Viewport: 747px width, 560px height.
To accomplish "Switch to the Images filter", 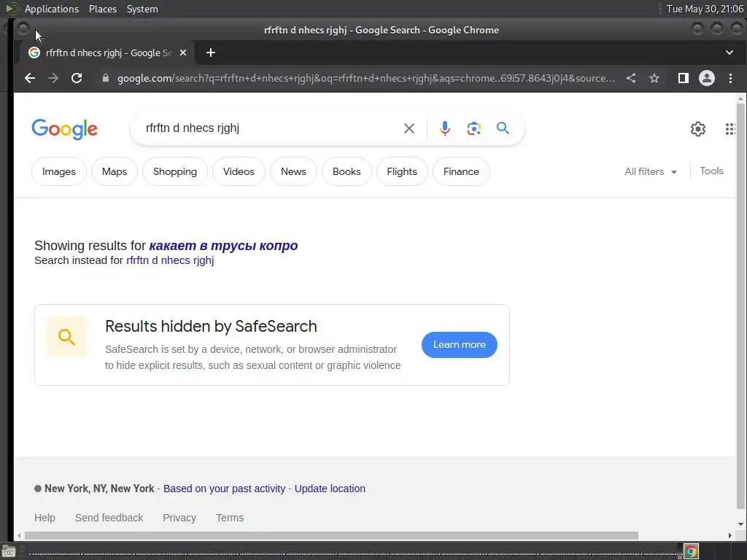I will coord(58,171).
